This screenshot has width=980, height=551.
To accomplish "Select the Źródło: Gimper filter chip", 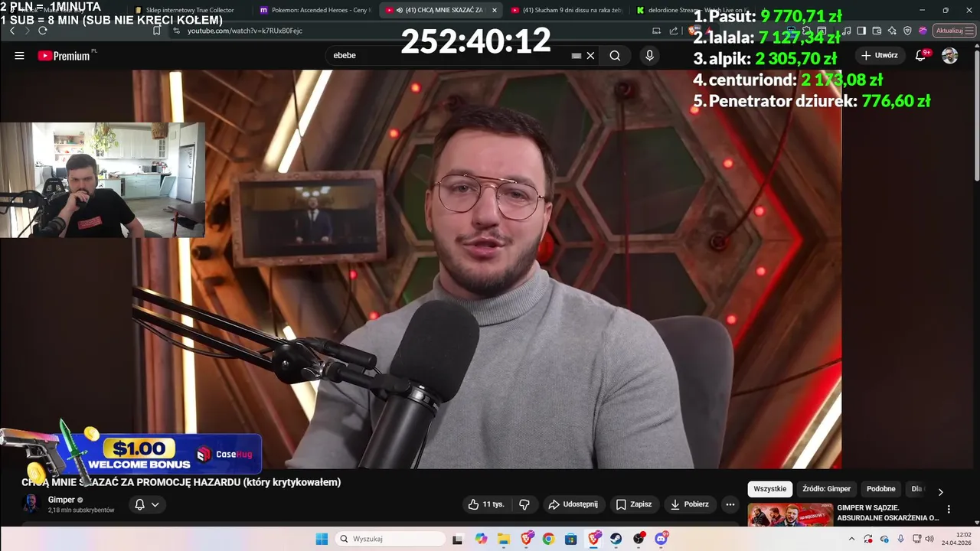I will tap(826, 489).
